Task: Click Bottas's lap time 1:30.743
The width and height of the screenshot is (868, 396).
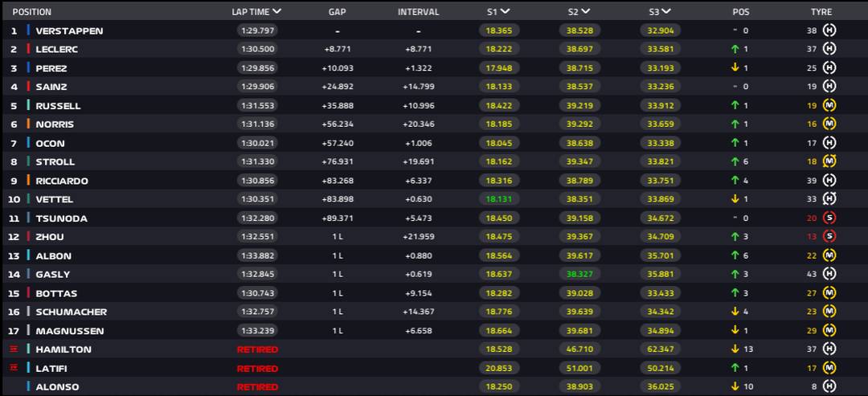Action: pos(257,293)
